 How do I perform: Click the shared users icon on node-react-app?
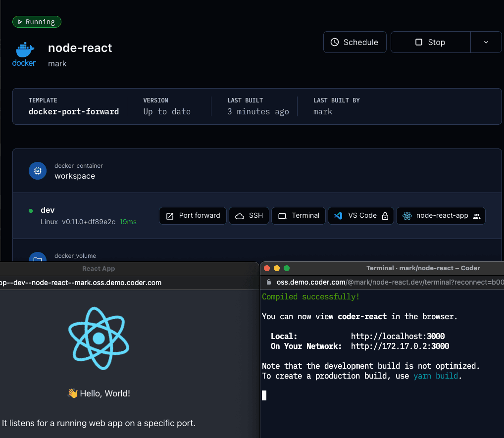click(477, 216)
